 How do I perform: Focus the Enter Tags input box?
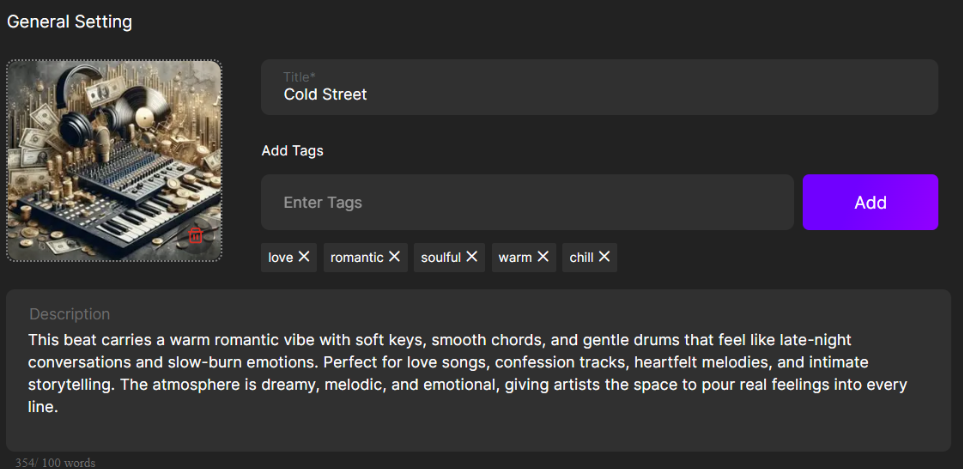point(527,202)
